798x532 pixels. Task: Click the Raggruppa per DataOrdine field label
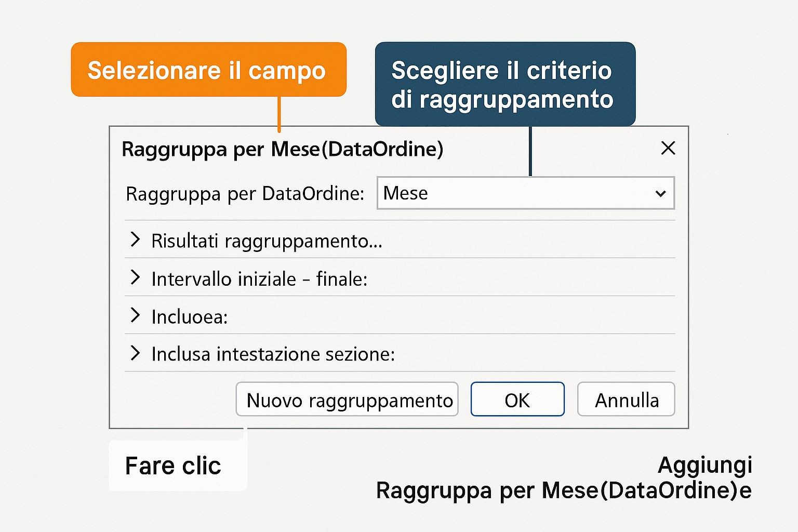tap(245, 194)
